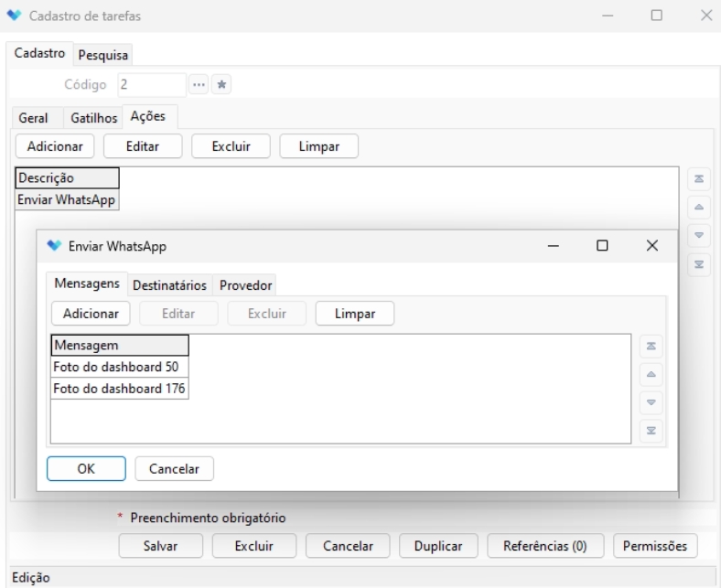
Task: Select the 'Foto do dashboard 176' row
Action: click(x=119, y=390)
